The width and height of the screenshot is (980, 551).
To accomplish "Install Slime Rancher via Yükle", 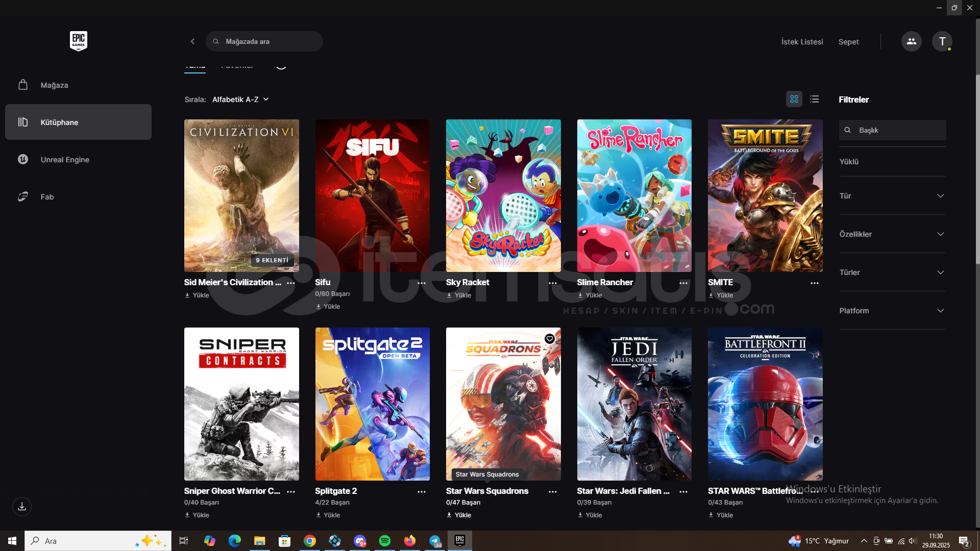I will pyautogui.click(x=590, y=295).
